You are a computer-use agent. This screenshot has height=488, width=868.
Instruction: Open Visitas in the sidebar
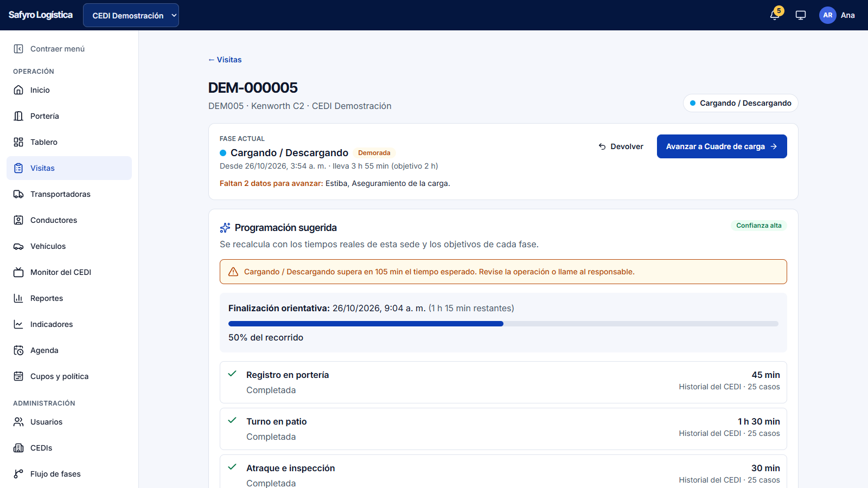(69, 168)
